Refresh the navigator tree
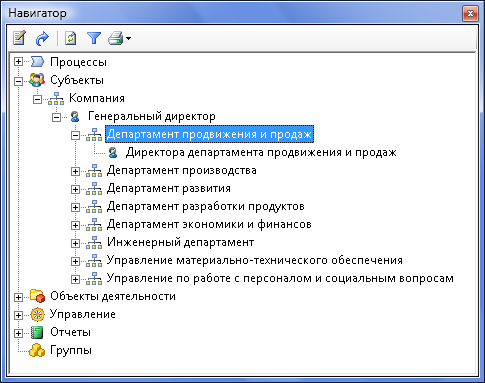Viewport: 485px width, 383px height. [x=71, y=38]
